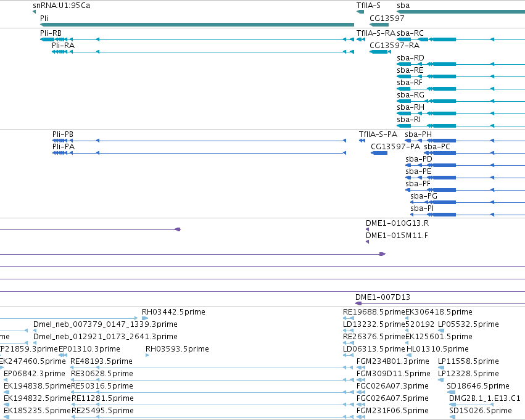The height and width of the screenshot is (420, 525).
Task: Click the sba-RI transcript label
Action: tap(409, 120)
